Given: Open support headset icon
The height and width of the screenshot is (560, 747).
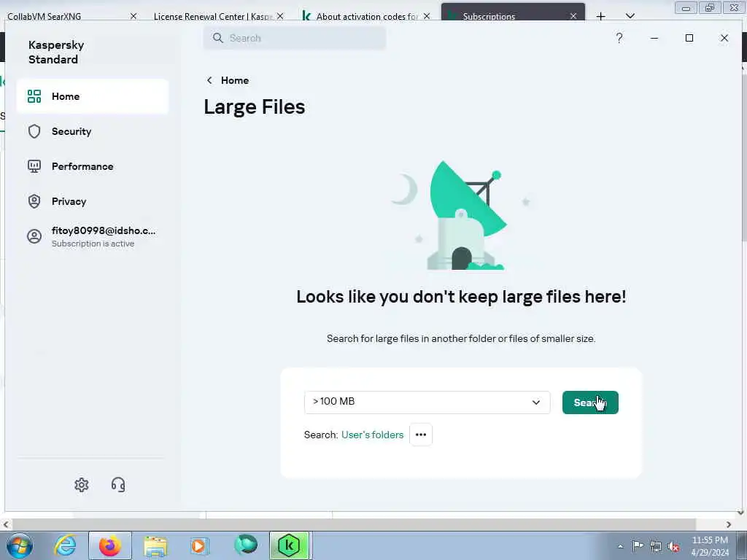Looking at the screenshot, I should [x=118, y=485].
